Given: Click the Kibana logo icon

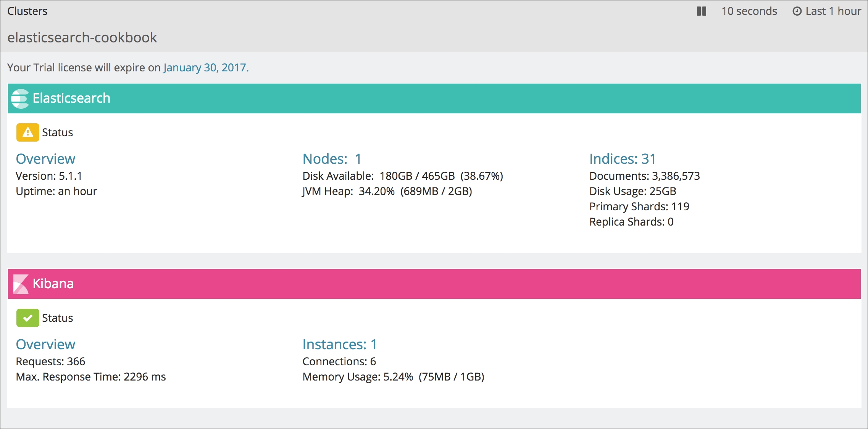Looking at the screenshot, I should [x=21, y=284].
